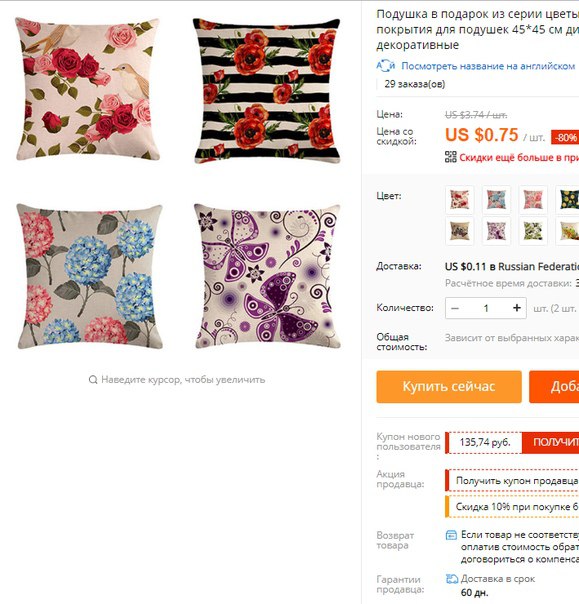This screenshot has width=579, height=604.
Task: Select the beige floral second-row swatch
Action: coord(460,231)
